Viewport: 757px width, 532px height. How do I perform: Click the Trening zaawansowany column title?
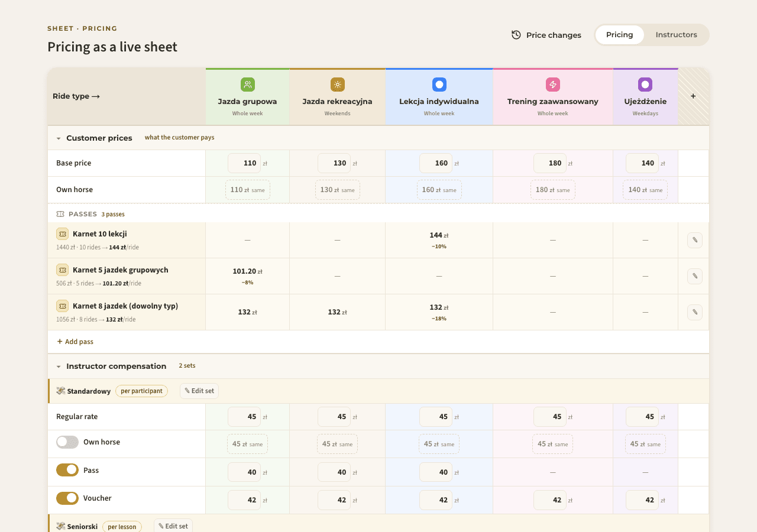(553, 102)
